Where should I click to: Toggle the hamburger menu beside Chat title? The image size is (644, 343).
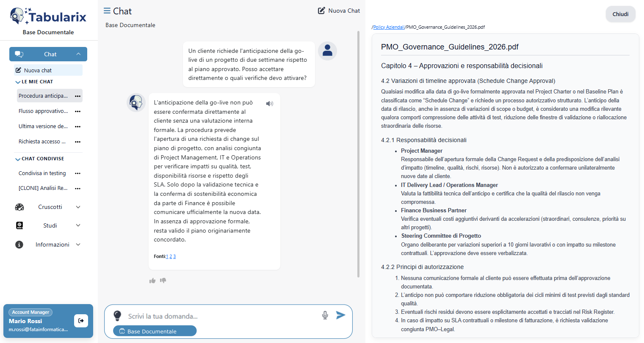(x=107, y=11)
